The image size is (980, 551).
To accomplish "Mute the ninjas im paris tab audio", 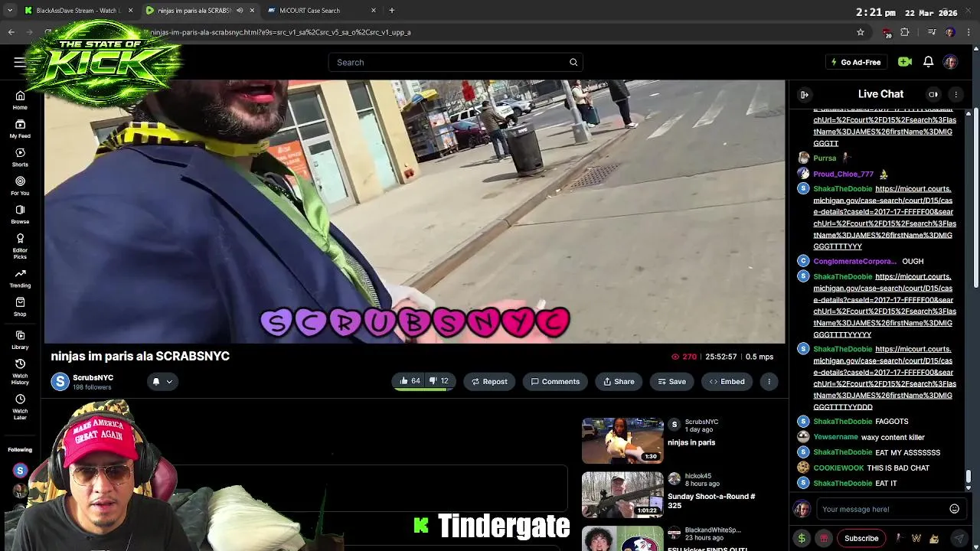I will pos(240,11).
